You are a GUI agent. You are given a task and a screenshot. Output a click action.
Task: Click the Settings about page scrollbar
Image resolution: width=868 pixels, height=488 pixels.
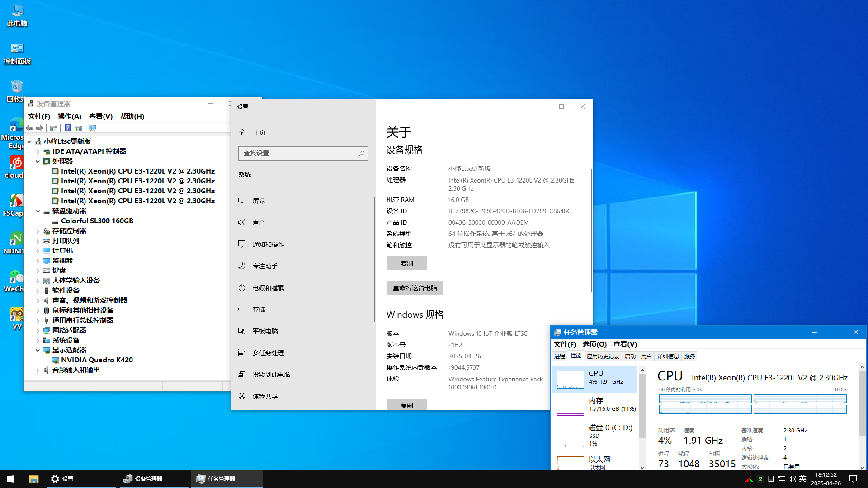(x=591, y=230)
